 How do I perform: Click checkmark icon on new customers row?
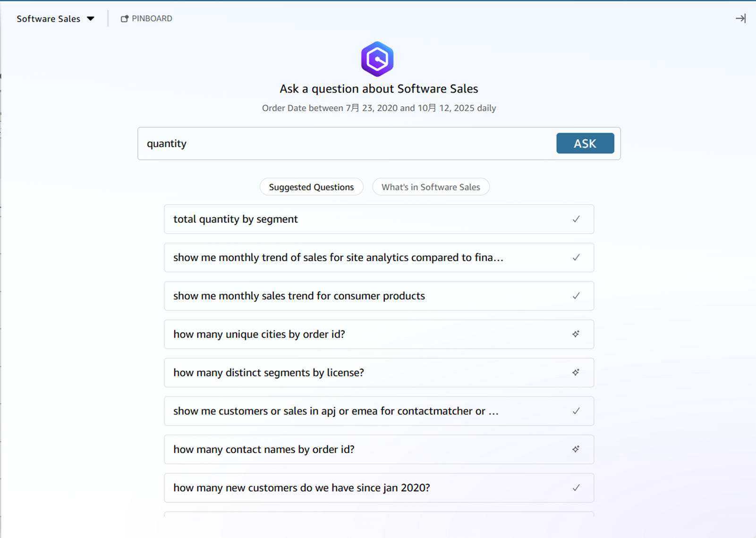(576, 488)
